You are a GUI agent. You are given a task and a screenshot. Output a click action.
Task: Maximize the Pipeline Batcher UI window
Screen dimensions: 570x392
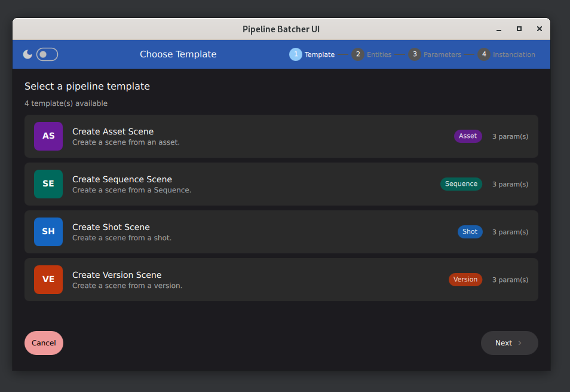[x=519, y=29]
